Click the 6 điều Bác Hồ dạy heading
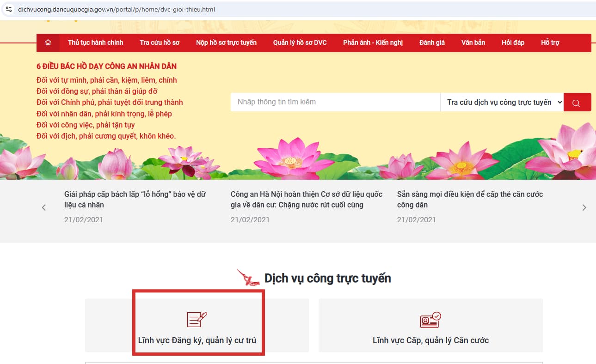Screen dimensions: 596x364 [x=106, y=67]
